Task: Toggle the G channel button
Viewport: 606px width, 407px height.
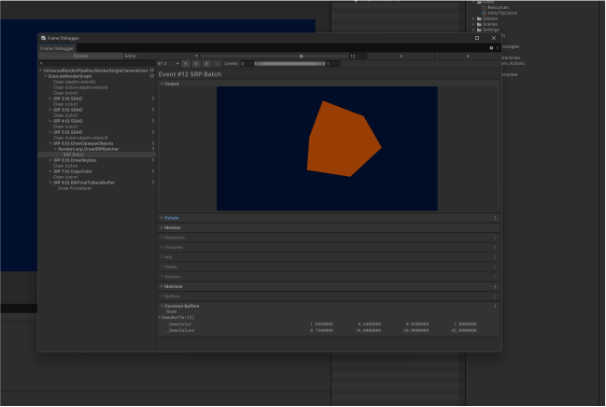Action: (196, 64)
